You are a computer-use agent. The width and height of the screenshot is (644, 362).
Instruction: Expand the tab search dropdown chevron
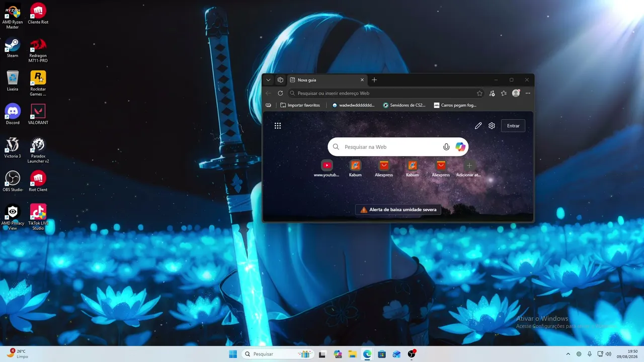[268, 80]
